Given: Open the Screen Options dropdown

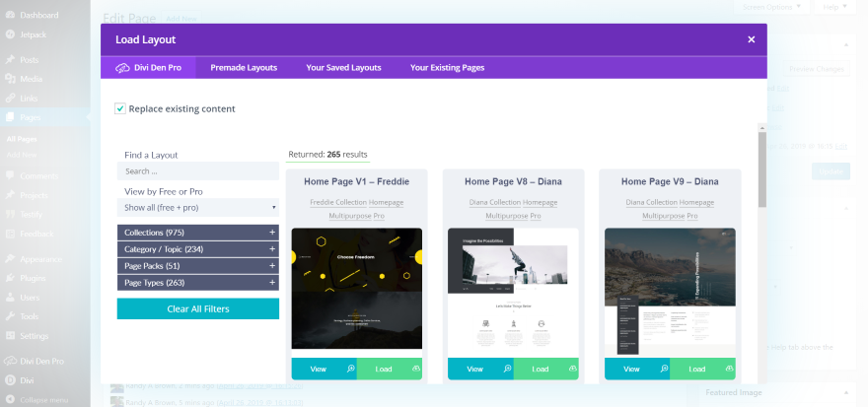Looking at the screenshot, I should 771,7.
